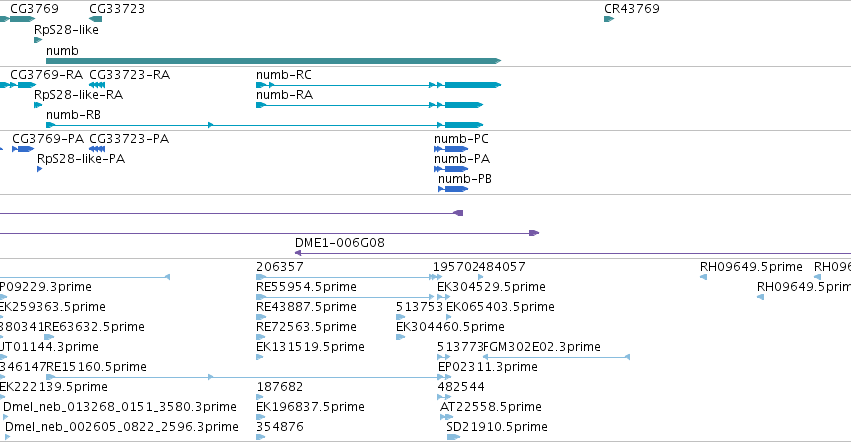Click the EK304529.5prime EST label
This screenshot has width=851, height=442.
tap(491, 287)
